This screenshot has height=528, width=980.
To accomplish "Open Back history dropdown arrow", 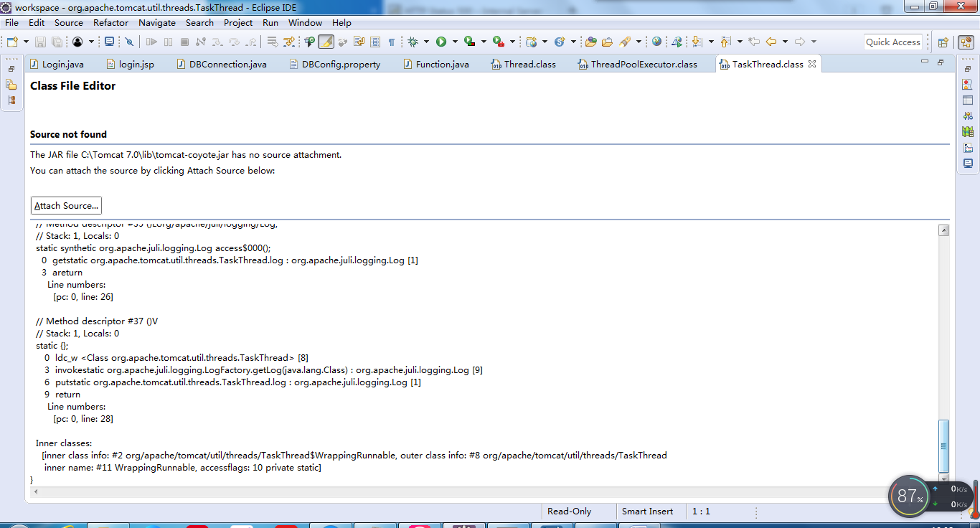I will (x=785, y=42).
